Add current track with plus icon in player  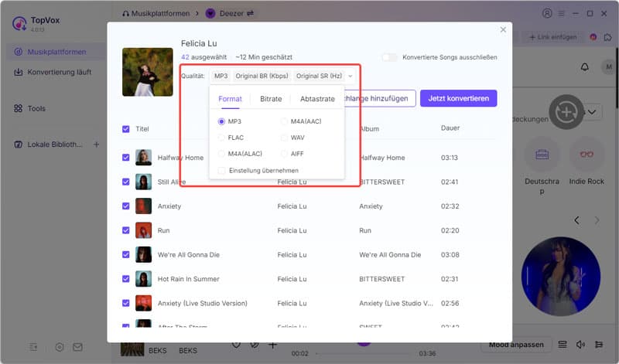point(272,345)
